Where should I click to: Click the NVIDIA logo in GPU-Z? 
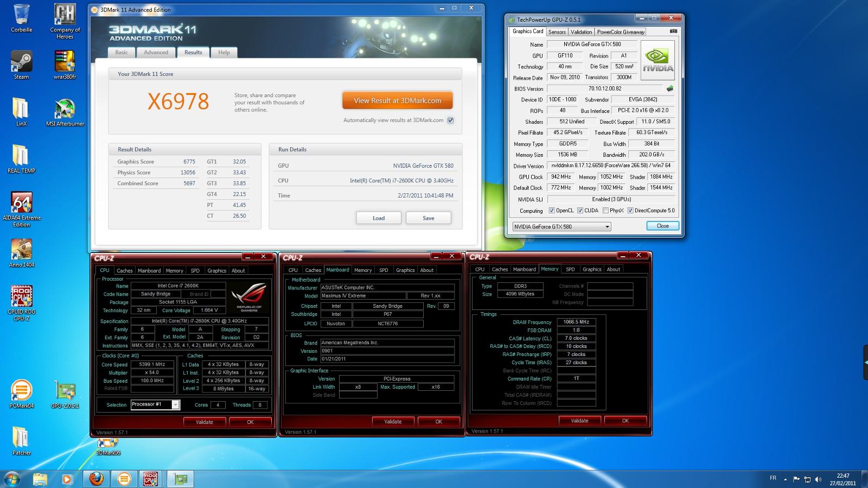(x=658, y=60)
